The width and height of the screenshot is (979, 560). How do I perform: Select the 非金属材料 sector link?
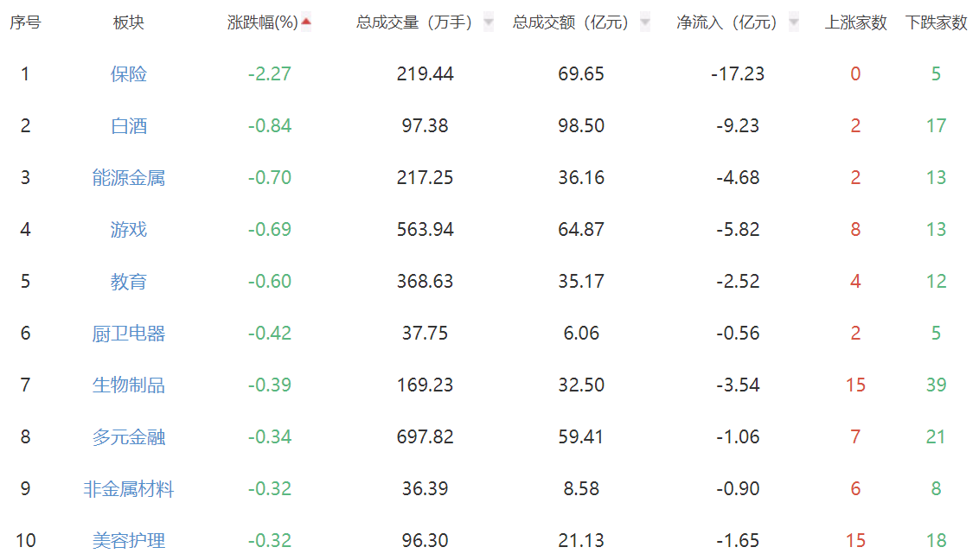coord(129,489)
